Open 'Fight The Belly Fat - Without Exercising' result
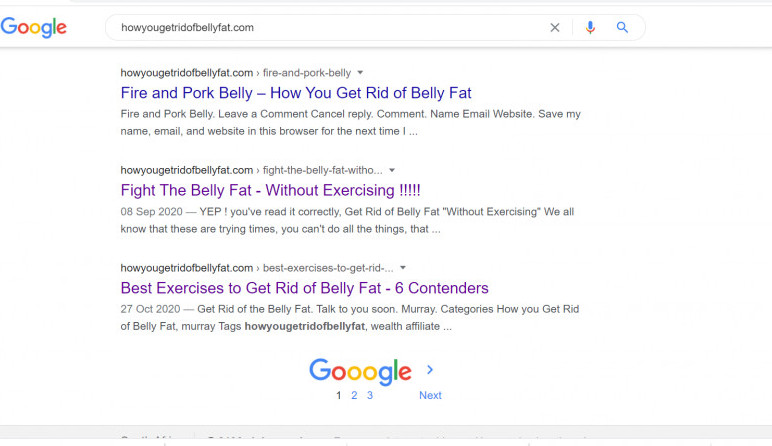772x446 pixels. tap(270, 190)
